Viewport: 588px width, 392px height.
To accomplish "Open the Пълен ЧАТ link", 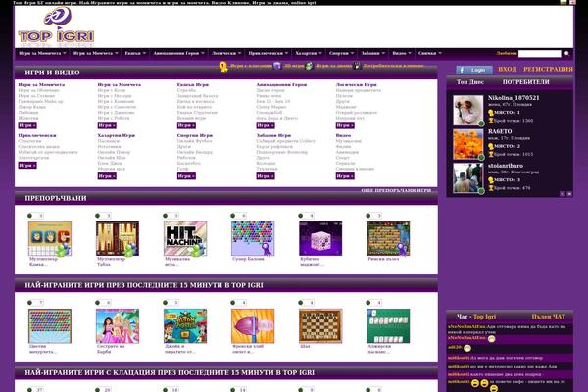I will [548, 317].
